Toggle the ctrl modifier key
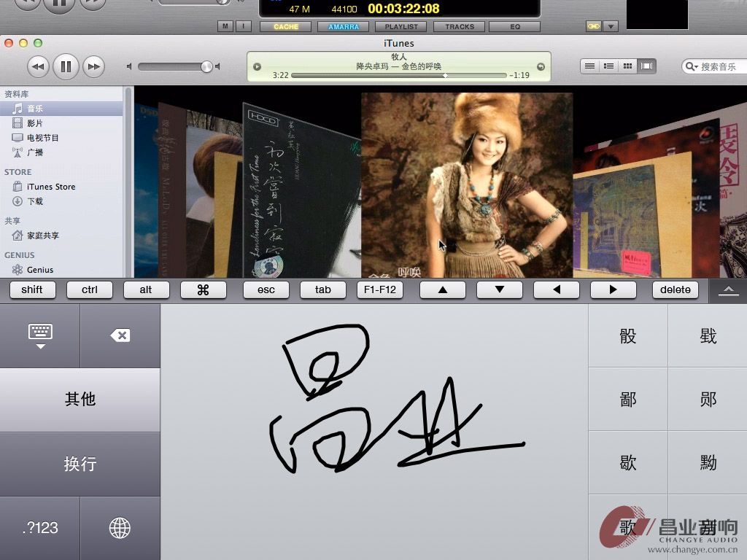 click(x=90, y=289)
